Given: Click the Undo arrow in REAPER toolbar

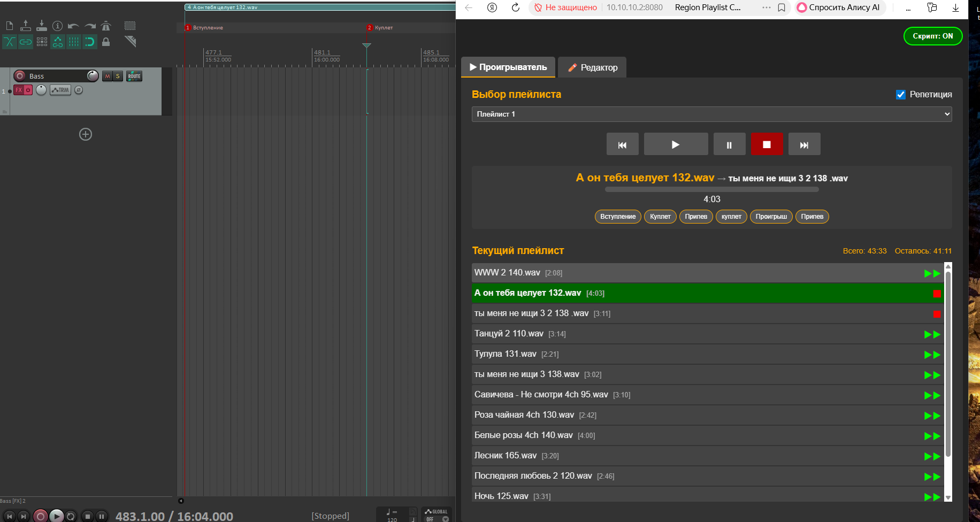Looking at the screenshot, I should (74, 26).
